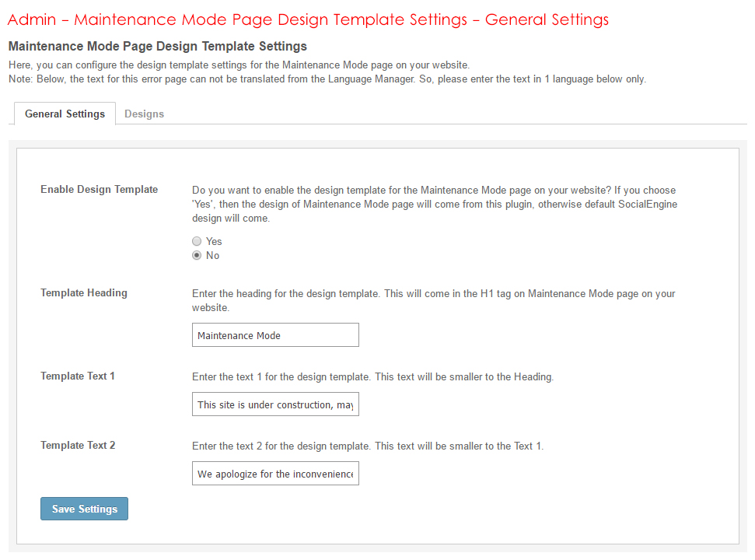Click the 'Here, you can configure' intro sentence
Screen dimensions: 755x560
pyautogui.click(x=239, y=65)
